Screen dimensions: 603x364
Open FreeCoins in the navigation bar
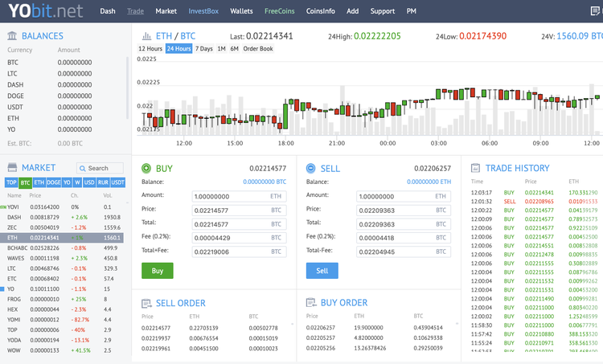(x=280, y=11)
